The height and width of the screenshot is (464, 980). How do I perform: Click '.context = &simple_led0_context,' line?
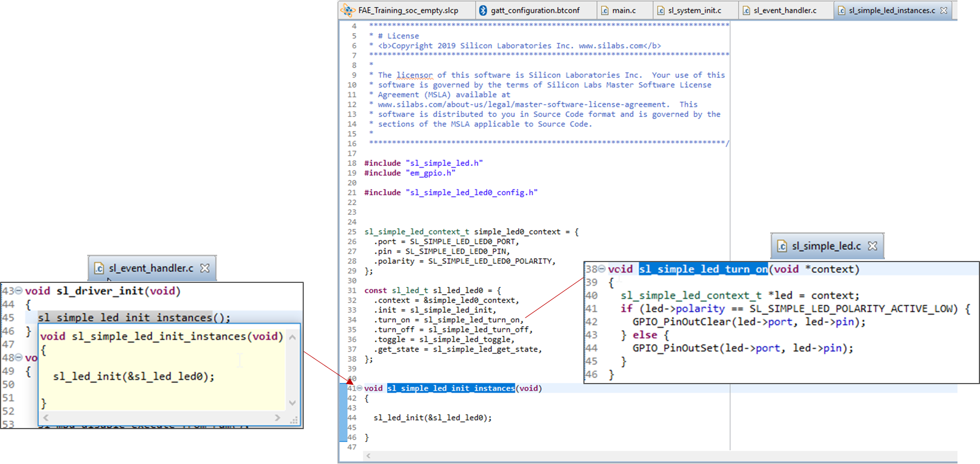pos(446,300)
